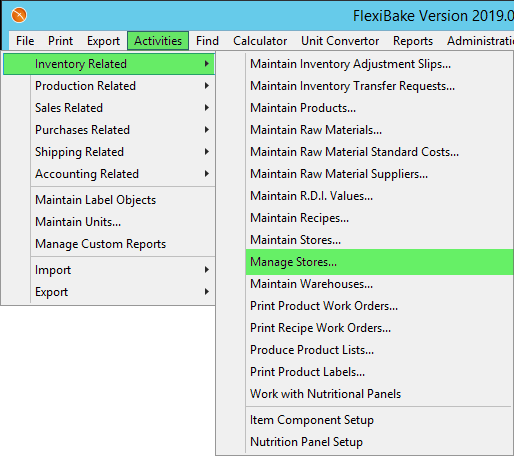Open the Shipping Related submenu
This screenshot has width=514, height=456.
pos(109,152)
